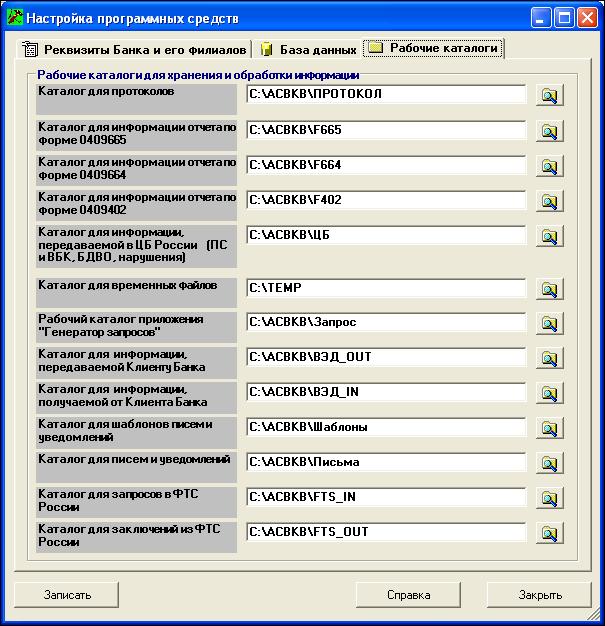Open the База данных tab
This screenshot has height=626, width=605.
click(309, 49)
